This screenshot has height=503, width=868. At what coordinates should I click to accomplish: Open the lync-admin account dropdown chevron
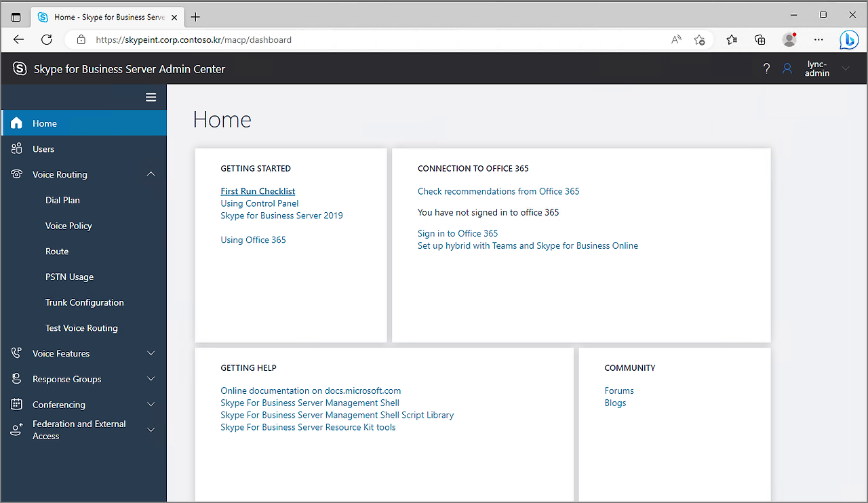point(845,68)
